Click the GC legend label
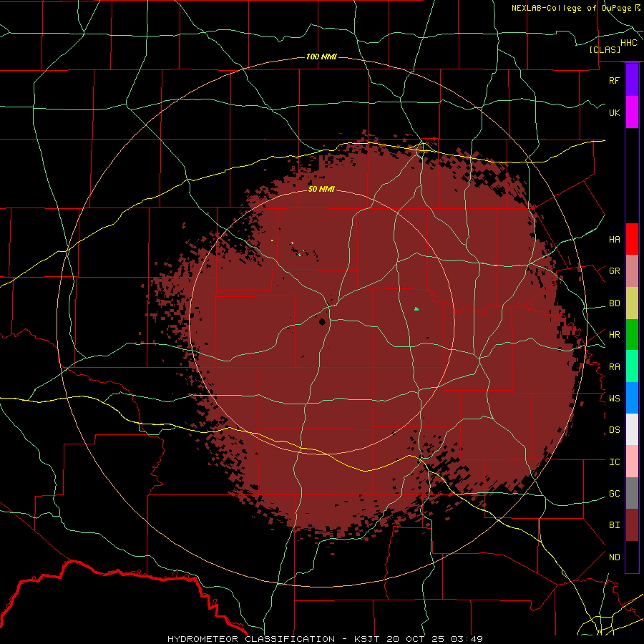 (614, 494)
